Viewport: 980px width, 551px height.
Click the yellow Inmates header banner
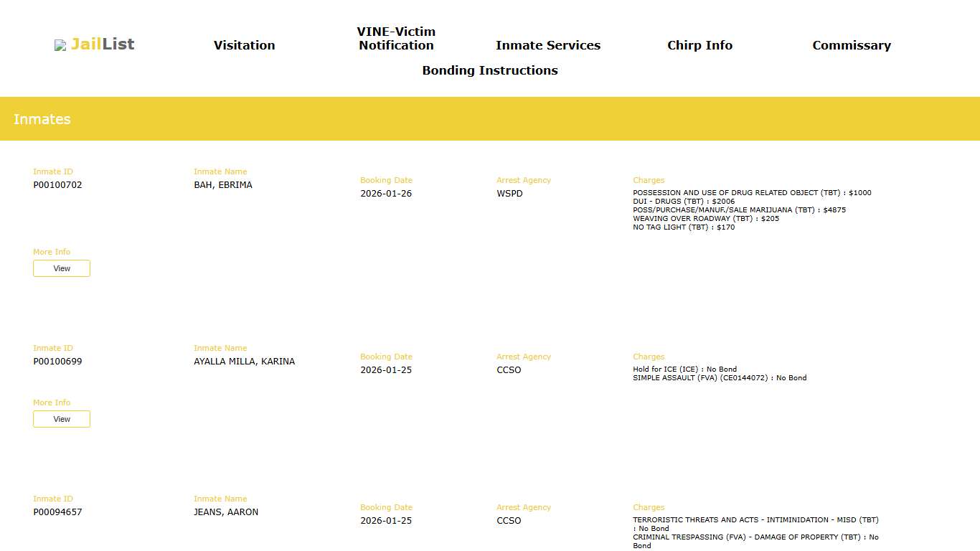[490, 119]
